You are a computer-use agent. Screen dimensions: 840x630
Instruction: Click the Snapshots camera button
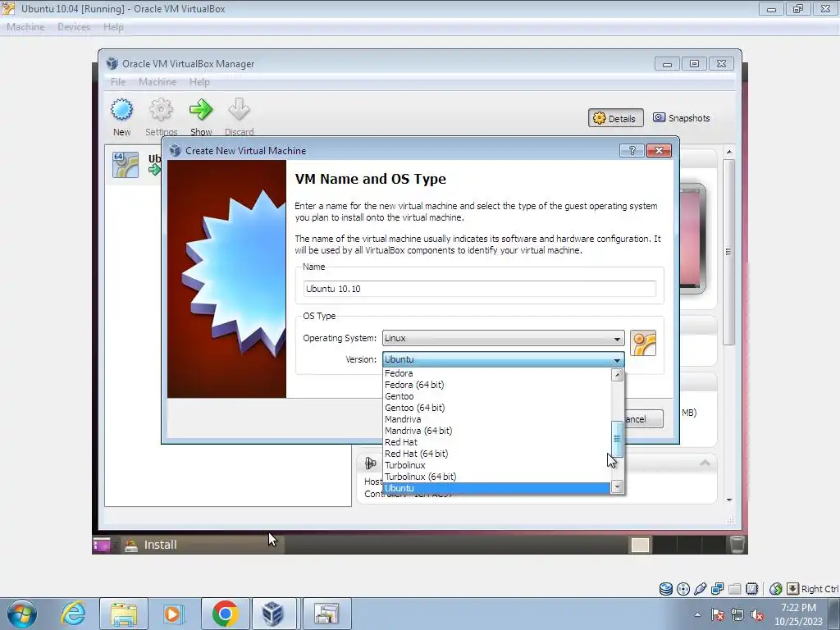pos(682,118)
